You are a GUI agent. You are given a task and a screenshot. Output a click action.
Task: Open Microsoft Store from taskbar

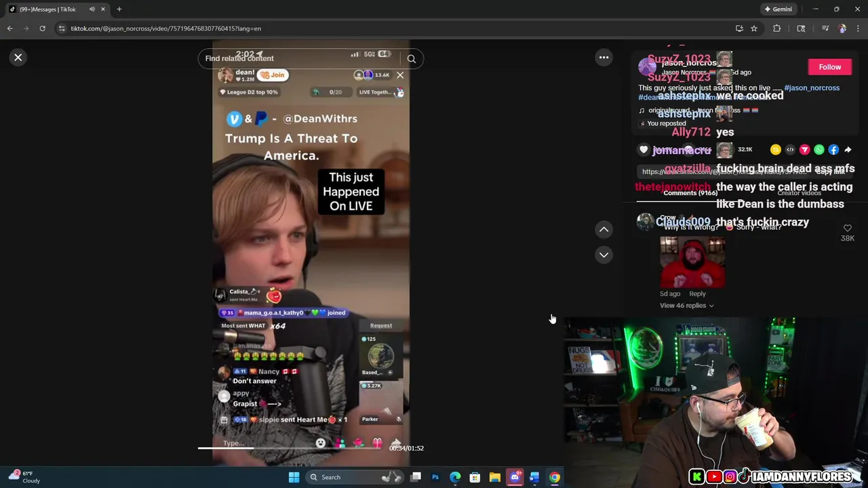tap(475, 477)
